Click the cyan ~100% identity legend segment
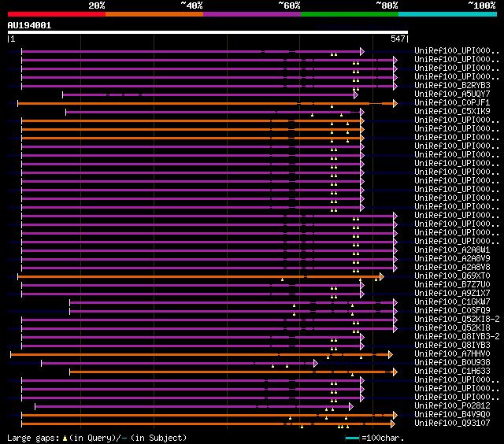This screenshot has width=504, height=444. 448,14
